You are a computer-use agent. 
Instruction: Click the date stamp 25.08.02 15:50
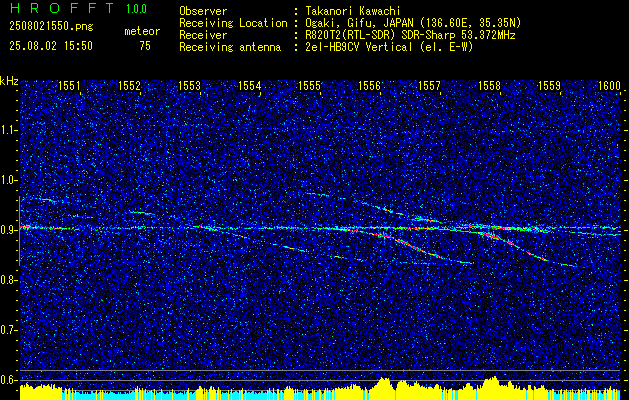[x=51, y=46]
